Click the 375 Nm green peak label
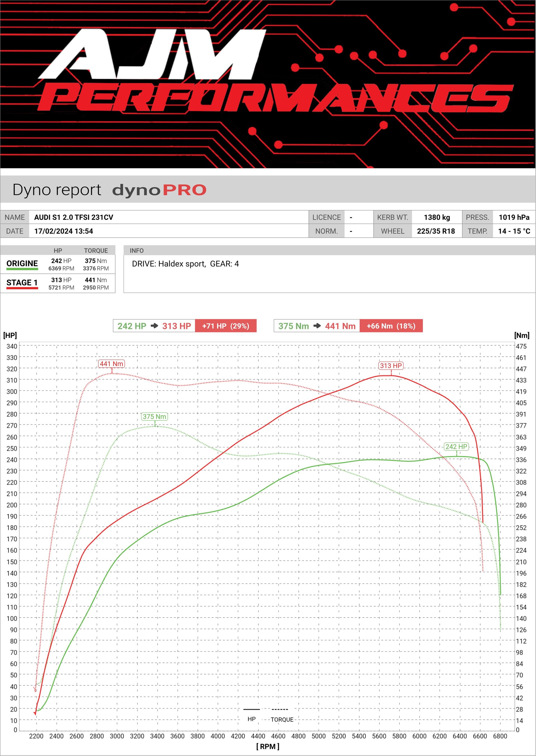Viewport: 536px width, 756px height. (x=154, y=417)
